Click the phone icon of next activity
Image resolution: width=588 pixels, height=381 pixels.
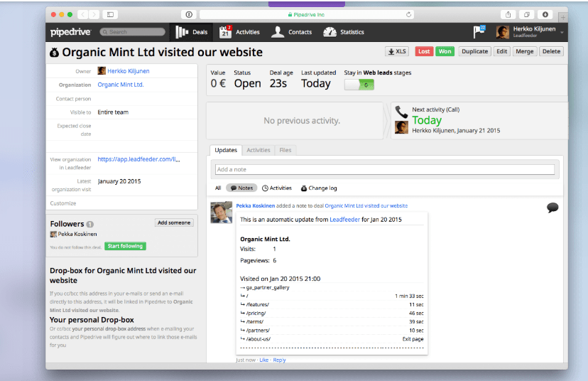point(401,112)
